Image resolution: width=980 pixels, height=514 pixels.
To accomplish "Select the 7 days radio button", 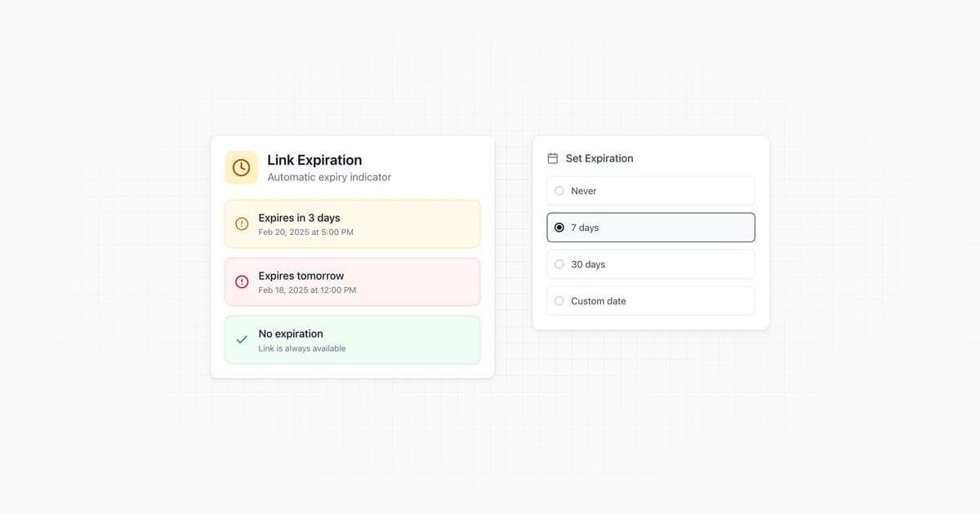I will [x=559, y=228].
